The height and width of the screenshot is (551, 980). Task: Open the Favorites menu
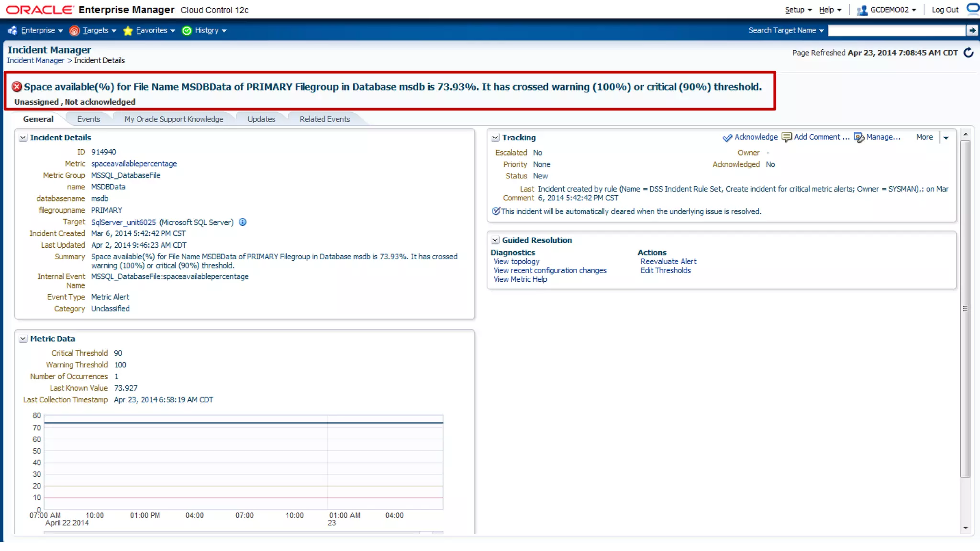(156, 31)
